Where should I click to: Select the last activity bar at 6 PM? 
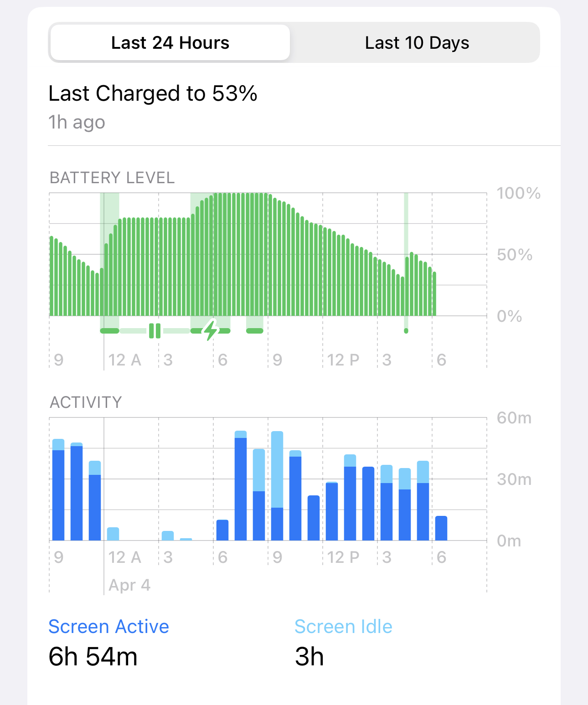click(x=441, y=528)
